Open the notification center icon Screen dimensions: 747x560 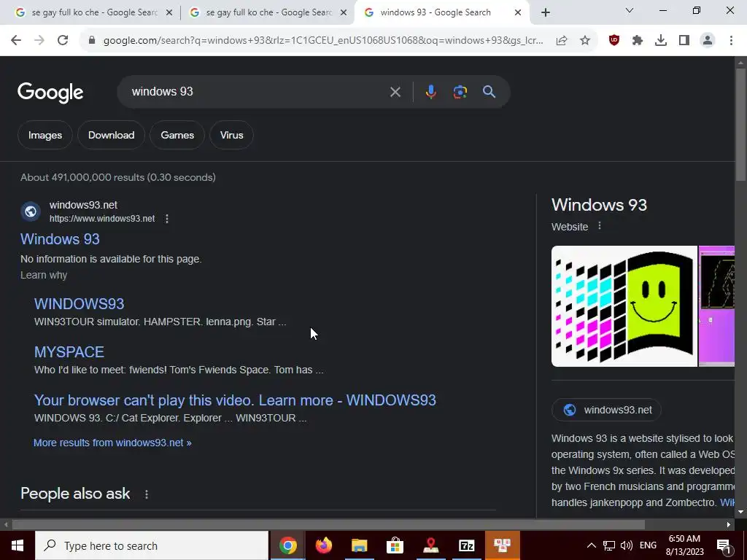click(x=724, y=545)
